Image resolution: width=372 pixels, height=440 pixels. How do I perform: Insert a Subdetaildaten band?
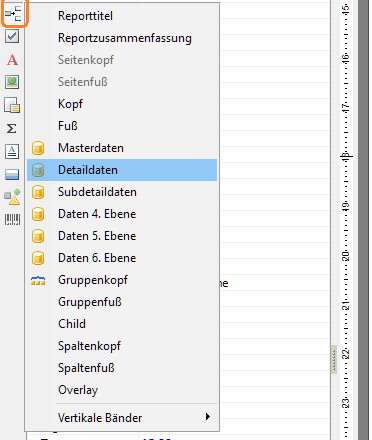122,192
